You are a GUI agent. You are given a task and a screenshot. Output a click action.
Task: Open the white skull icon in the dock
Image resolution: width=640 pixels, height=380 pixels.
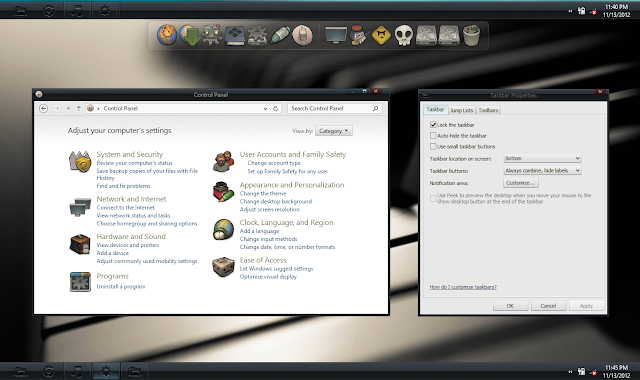[x=404, y=36]
